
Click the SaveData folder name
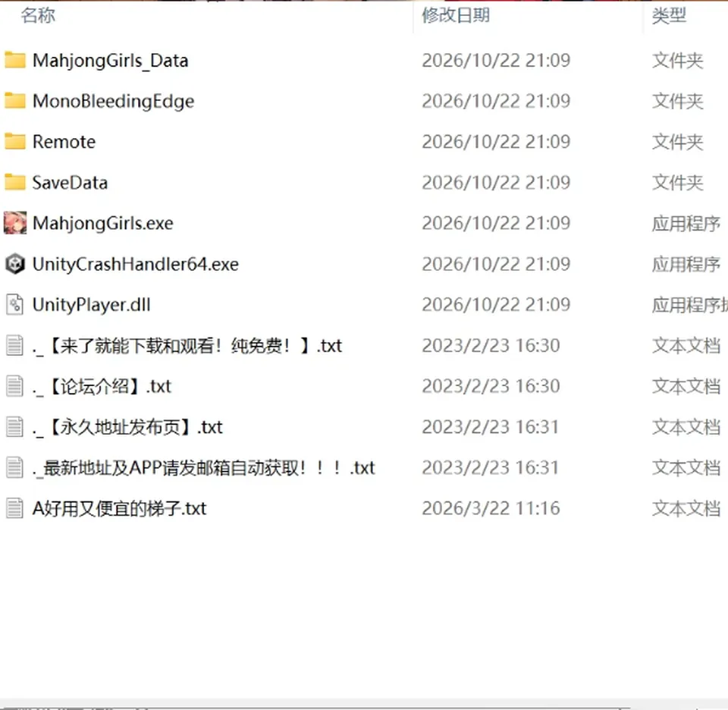tap(70, 183)
